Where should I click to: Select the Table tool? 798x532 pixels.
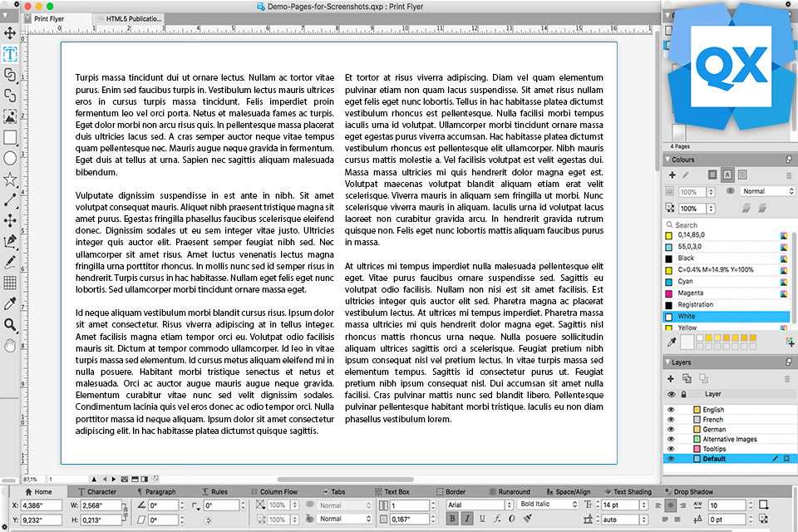[10, 283]
